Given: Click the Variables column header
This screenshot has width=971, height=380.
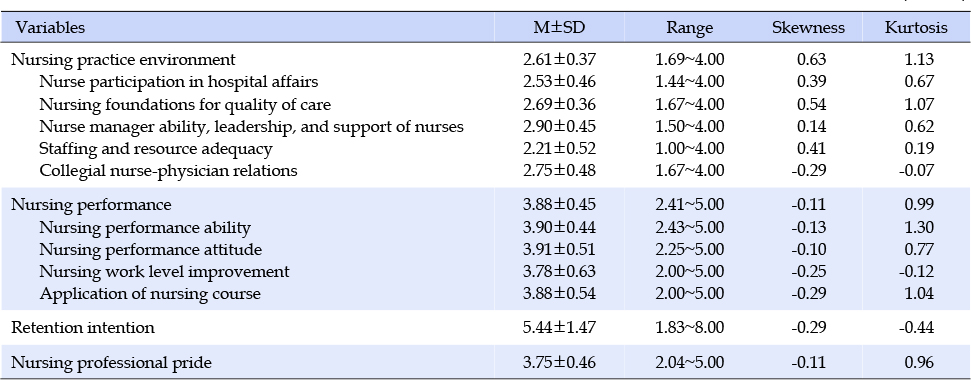Looking at the screenshot, I should (x=50, y=28).
